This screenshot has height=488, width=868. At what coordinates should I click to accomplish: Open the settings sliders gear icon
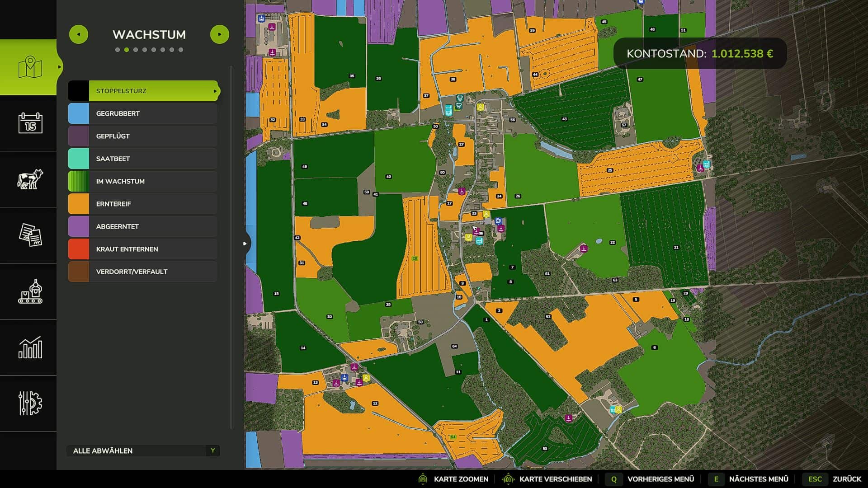click(30, 403)
